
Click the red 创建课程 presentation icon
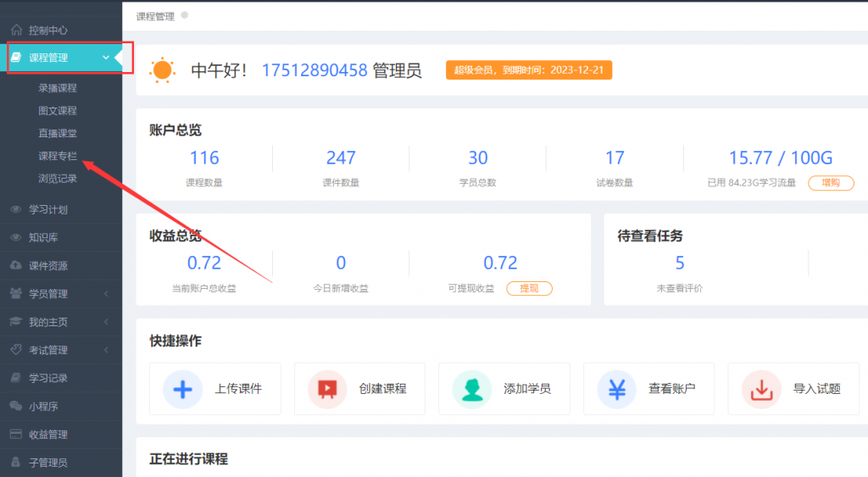click(326, 389)
